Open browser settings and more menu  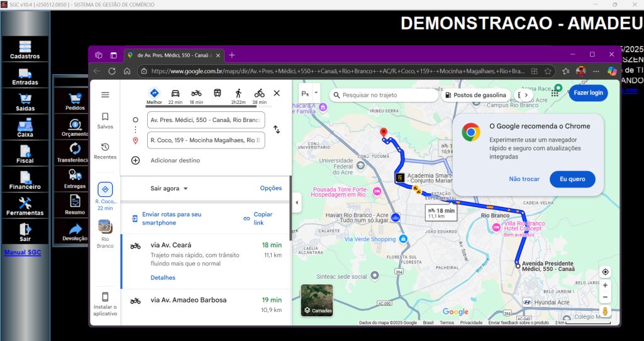click(x=596, y=71)
